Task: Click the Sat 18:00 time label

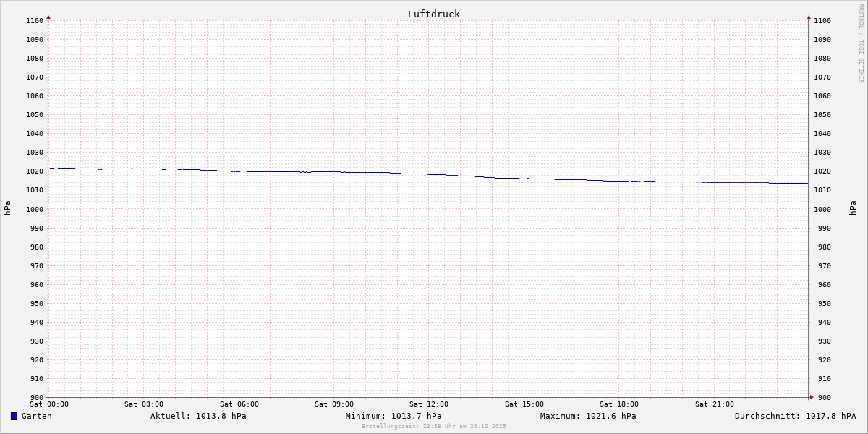Action: [x=619, y=404]
